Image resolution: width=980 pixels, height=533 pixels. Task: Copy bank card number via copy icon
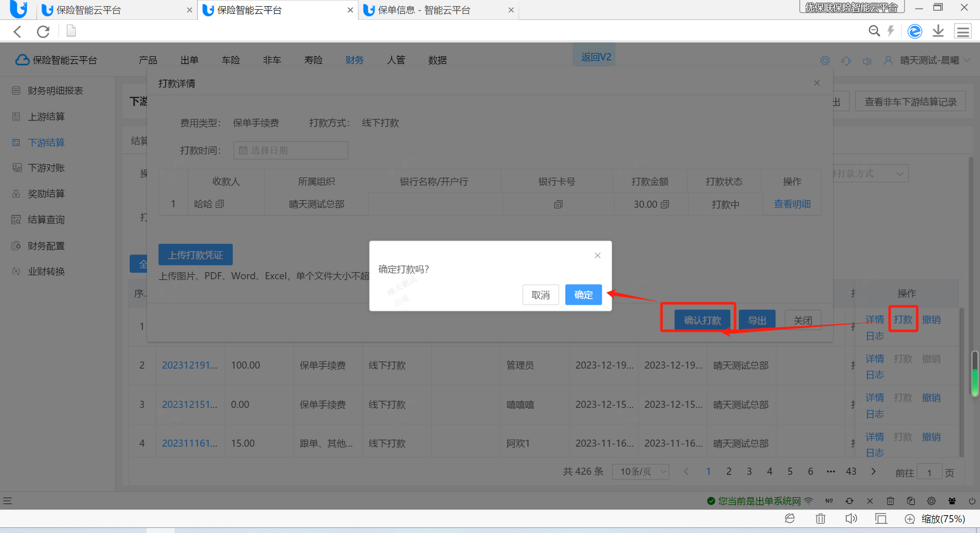point(558,204)
